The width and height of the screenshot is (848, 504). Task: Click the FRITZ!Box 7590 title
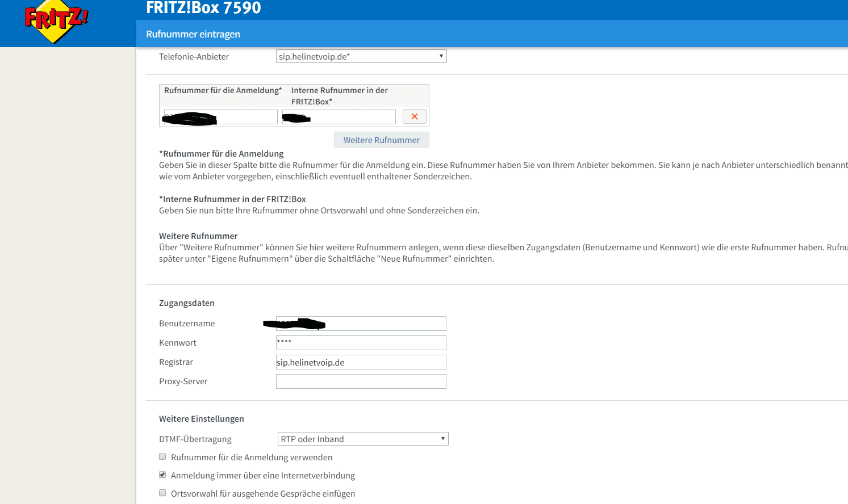point(203,8)
